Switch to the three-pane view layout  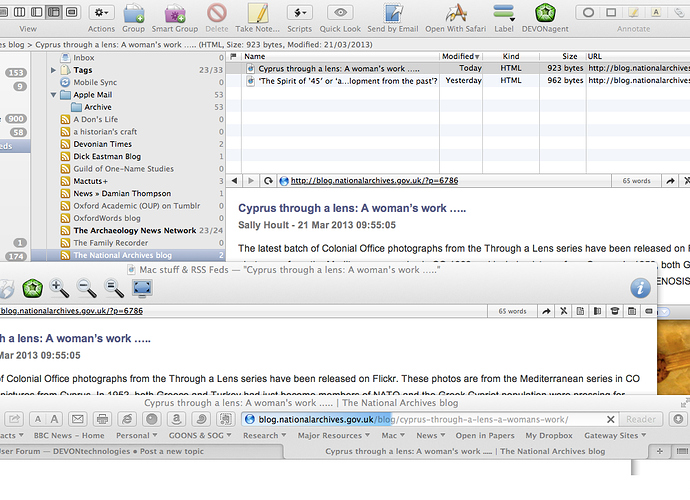click(x=54, y=12)
